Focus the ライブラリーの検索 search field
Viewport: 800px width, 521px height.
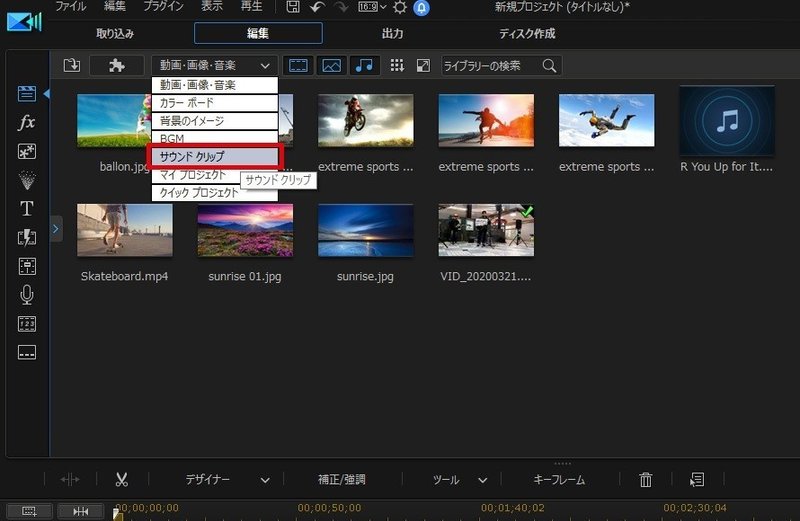point(501,66)
